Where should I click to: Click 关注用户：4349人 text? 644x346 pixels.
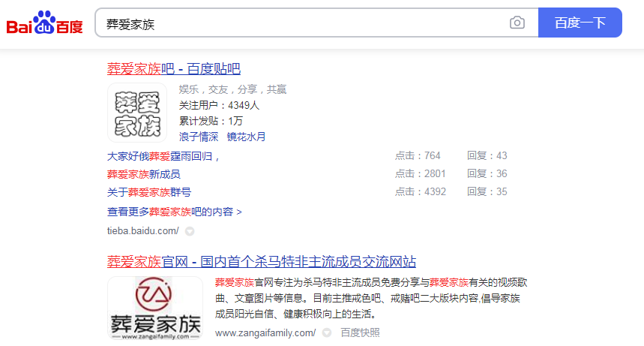[220, 105]
